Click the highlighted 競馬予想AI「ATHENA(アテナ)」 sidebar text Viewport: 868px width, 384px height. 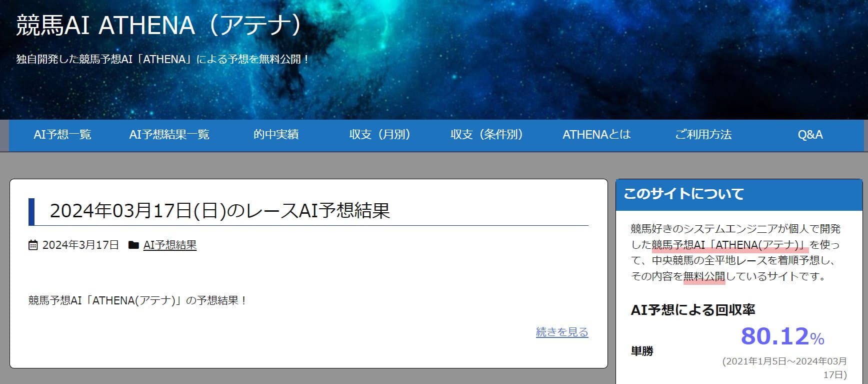pyautogui.click(x=730, y=245)
